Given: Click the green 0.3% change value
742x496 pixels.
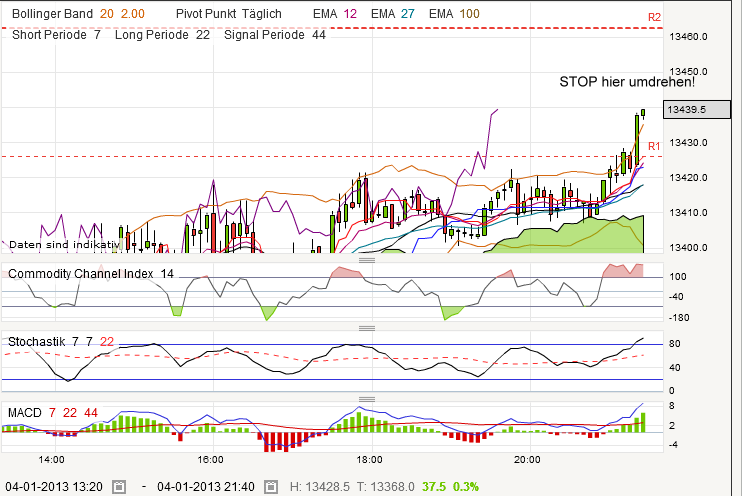Looking at the screenshot, I should point(466,487).
